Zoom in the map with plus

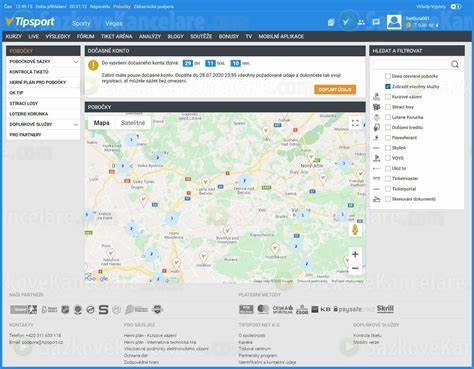pyautogui.click(x=355, y=254)
